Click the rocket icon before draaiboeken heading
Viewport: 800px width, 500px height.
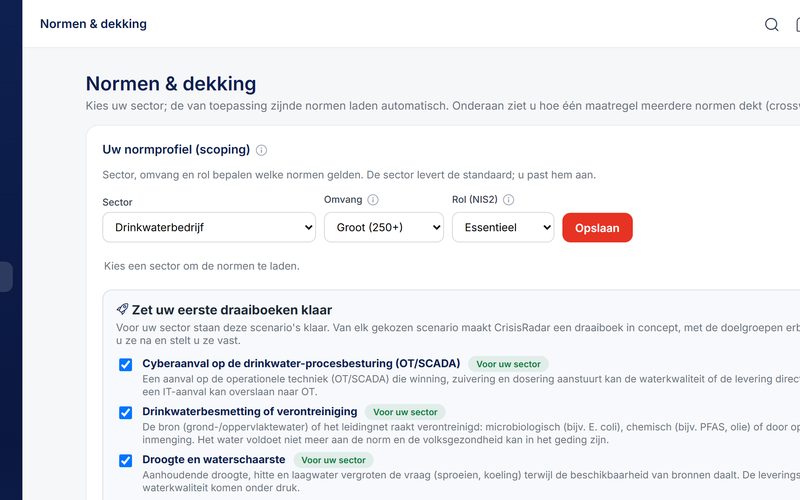[122, 309]
